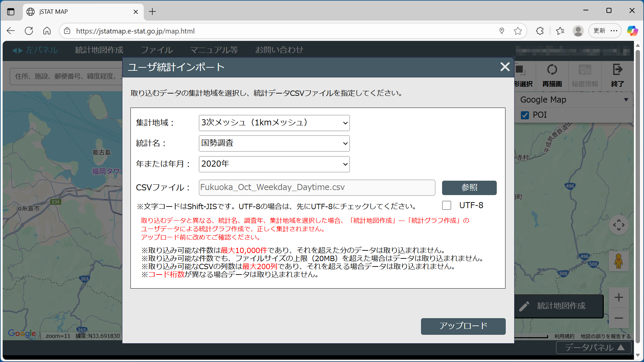
Task: Click the 統計地図作成 pencil button
Action: point(559,306)
